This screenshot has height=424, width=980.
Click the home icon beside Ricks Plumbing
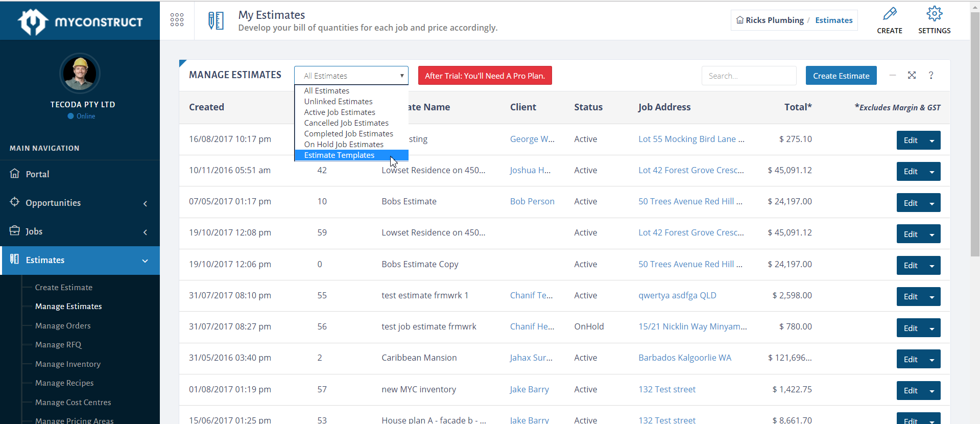pos(740,20)
